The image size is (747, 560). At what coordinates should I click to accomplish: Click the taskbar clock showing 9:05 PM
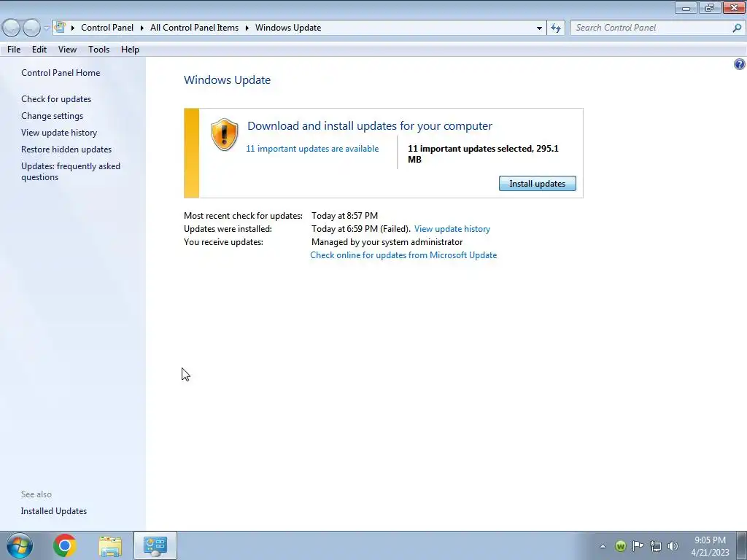[710, 546]
